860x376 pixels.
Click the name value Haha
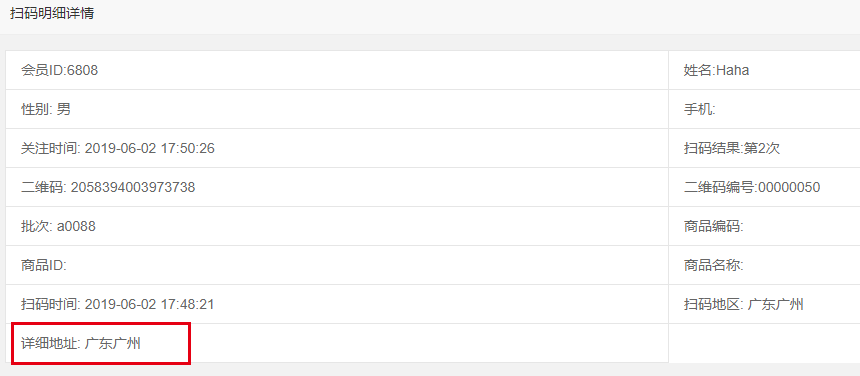[733, 70]
